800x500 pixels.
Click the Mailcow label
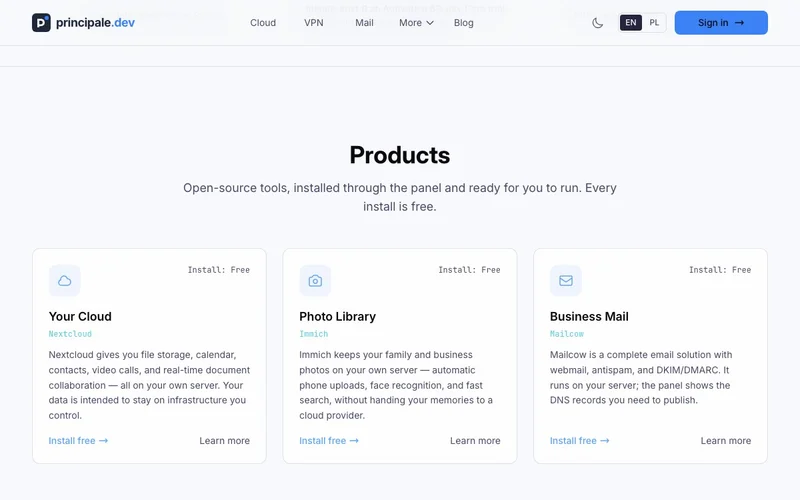566,334
